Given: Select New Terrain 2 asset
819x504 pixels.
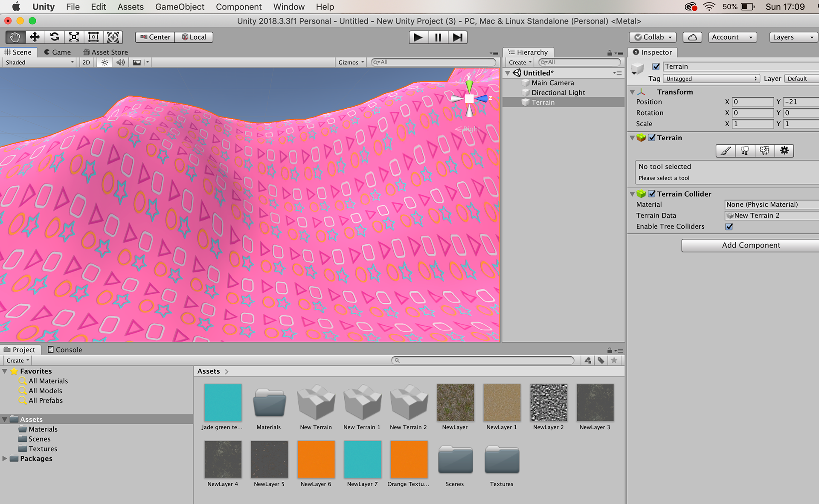Looking at the screenshot, I should [408, 407].
